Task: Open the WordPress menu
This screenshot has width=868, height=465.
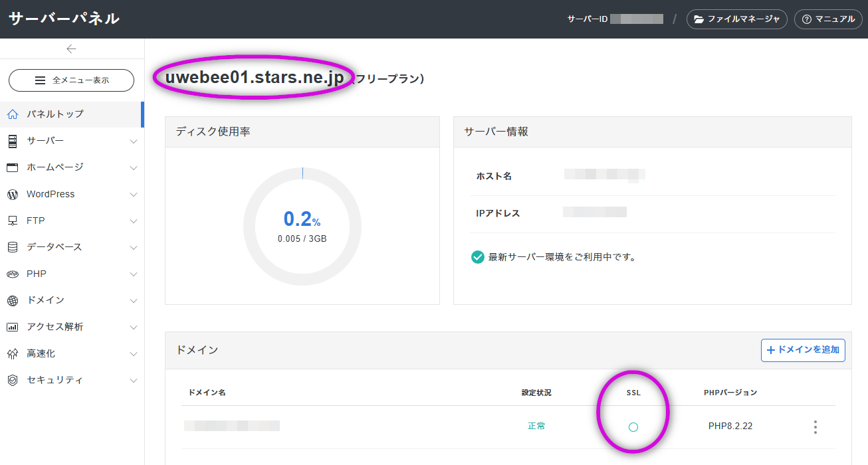Action: (72, 194)
